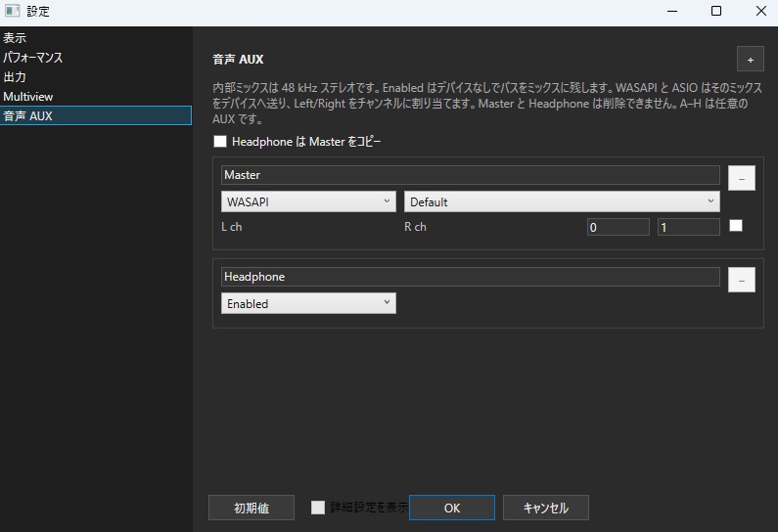Click the L ch label
The height and width of the screenshot is (532, 778).
(x=232, y=227)
